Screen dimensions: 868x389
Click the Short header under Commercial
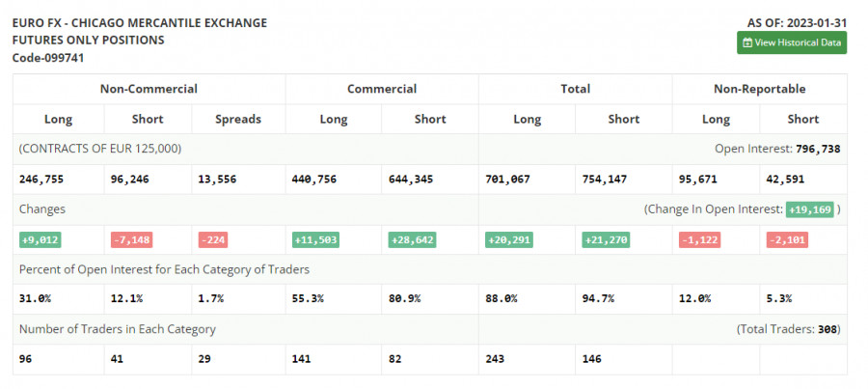point(430,119)
